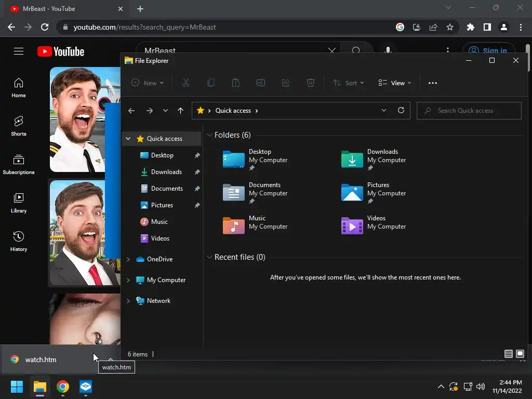
Task: Open the Sort dropdown in File Explorer
Action: pyautogui.click(x=349, y=83)
